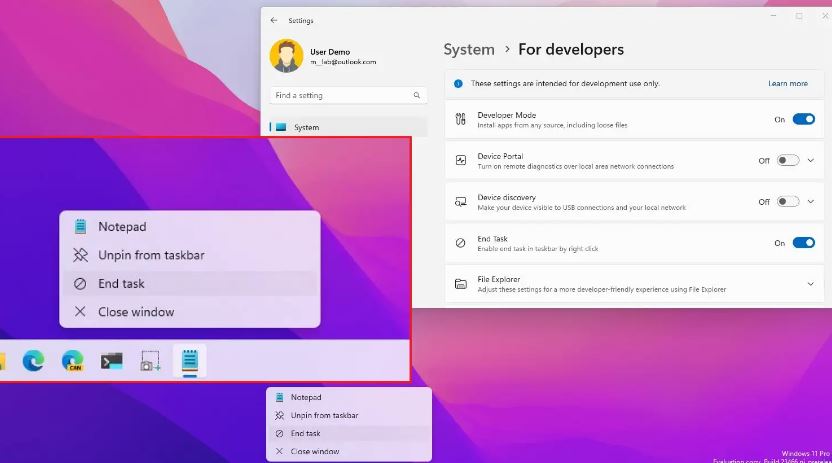Click the User Demo account name
This screenshot has height=463, width=832.
(330, 52)
